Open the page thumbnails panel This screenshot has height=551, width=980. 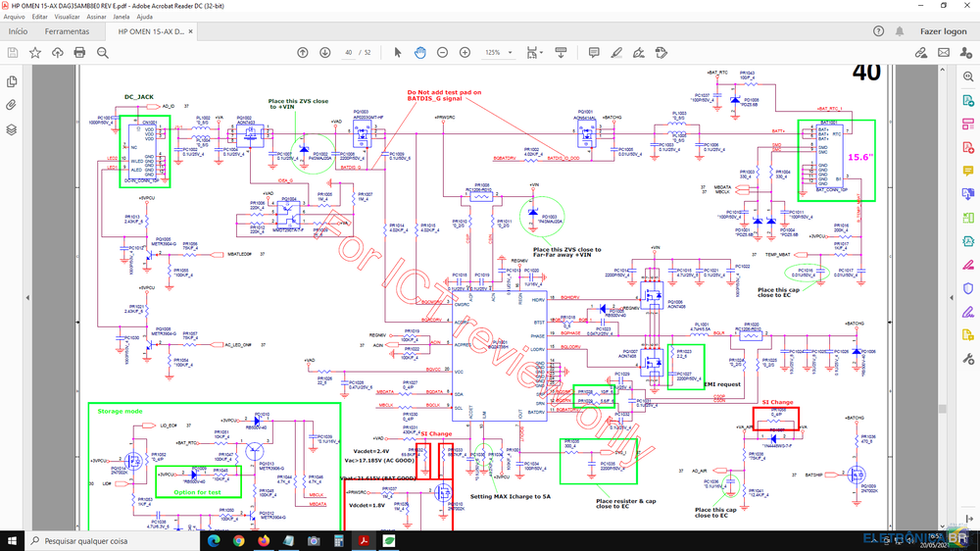[x=12, y=81]
